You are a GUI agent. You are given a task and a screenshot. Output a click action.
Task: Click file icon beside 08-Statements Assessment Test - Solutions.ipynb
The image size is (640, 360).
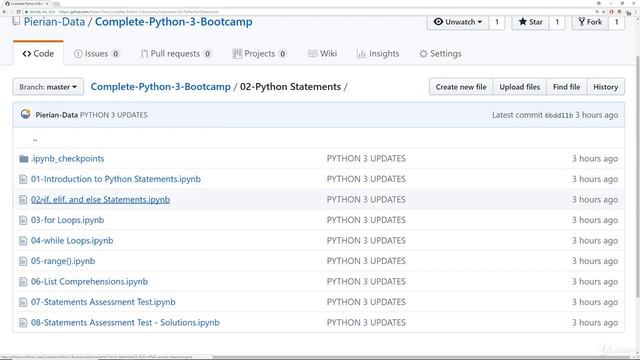[23, 322]
